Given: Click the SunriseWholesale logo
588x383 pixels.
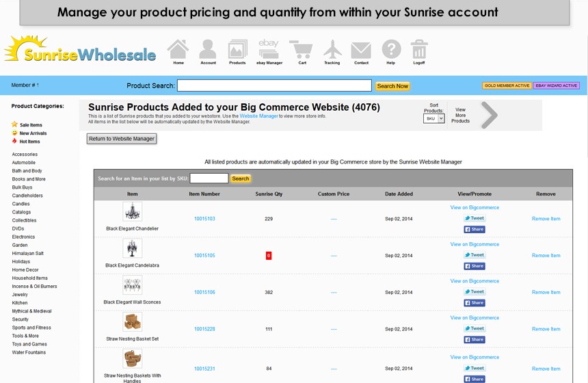Looking at the screenshot, I should (80, 49).
